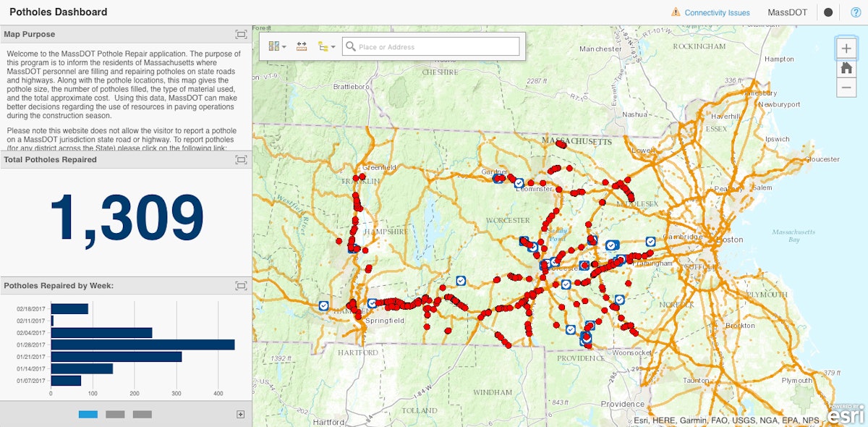
Task: Open the legend dropdown arrow
Action: tap(333, 47)
